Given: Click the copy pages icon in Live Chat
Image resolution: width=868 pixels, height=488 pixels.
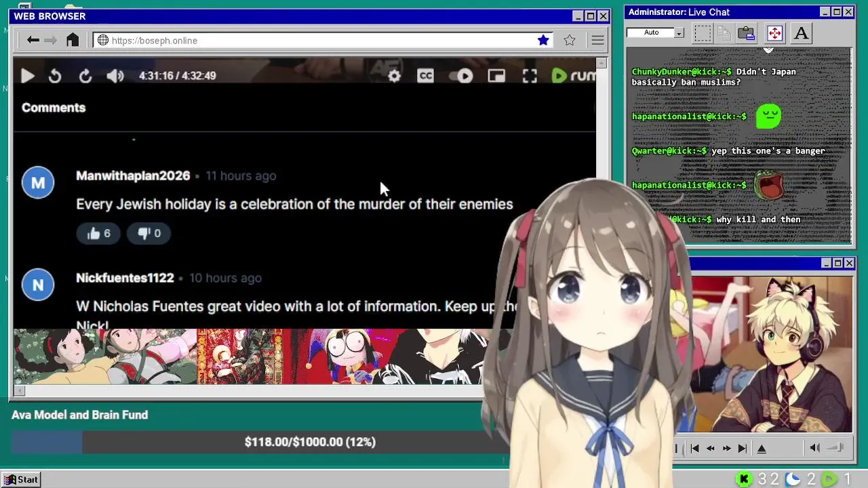Looking at the screenshot, I should (x=724, y=33).
